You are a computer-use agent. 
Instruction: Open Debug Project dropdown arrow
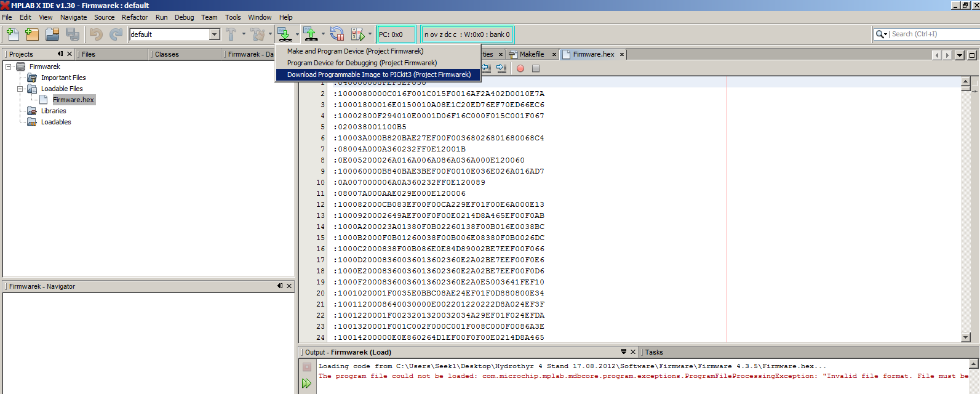[370, 34]
